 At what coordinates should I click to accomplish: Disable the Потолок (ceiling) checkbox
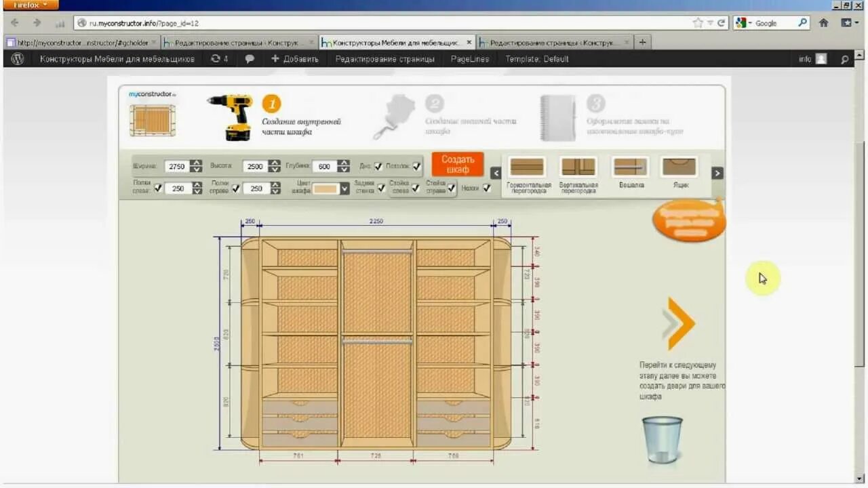pyautogui.click(x=416, y=165)
